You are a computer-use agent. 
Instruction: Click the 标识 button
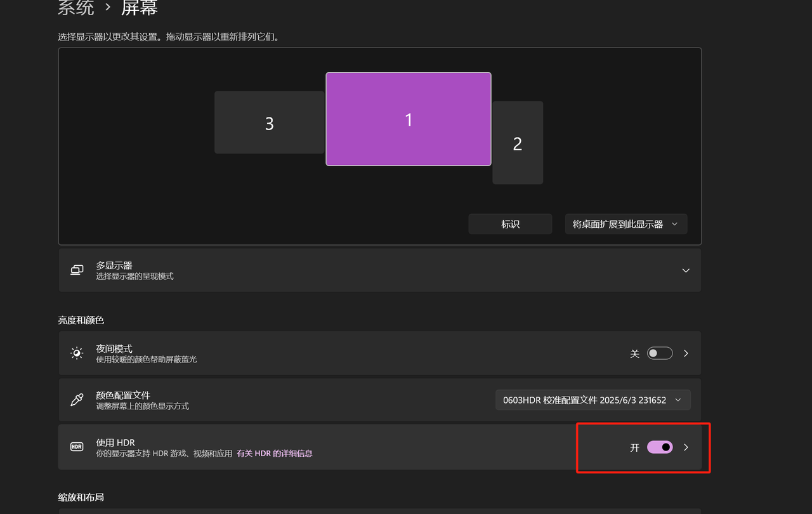pos(510,223)
